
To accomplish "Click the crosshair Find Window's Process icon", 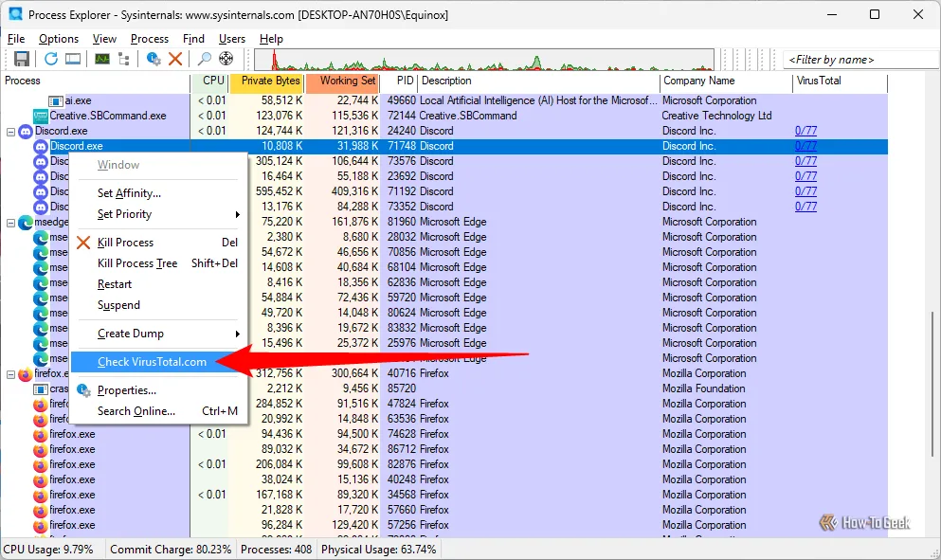I will (x=226, y=59).
